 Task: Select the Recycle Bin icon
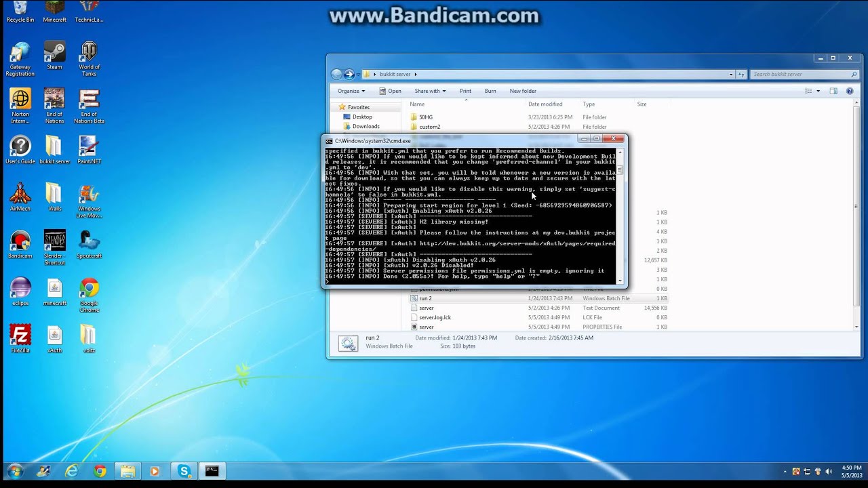[x=20, y=12]
